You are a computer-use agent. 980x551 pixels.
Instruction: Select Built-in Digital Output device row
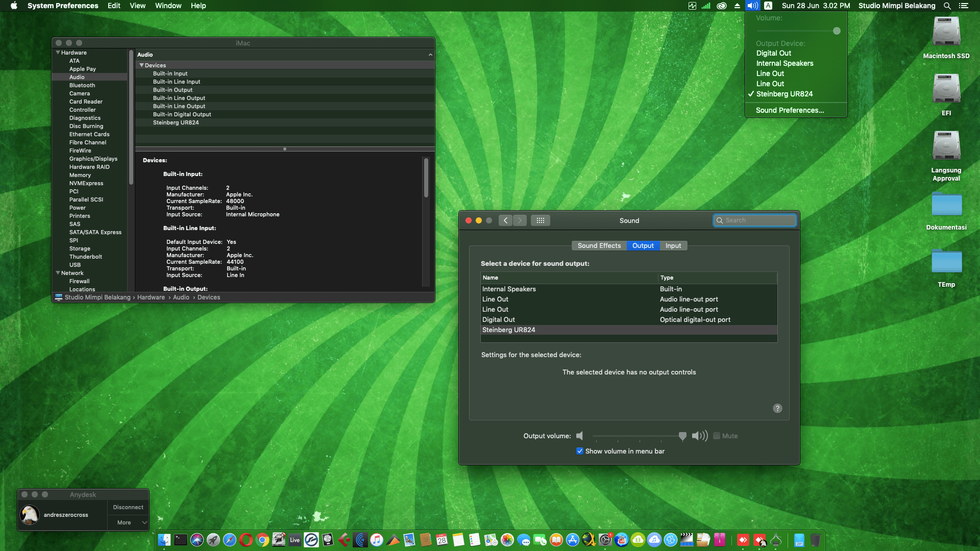pos(285,114)
